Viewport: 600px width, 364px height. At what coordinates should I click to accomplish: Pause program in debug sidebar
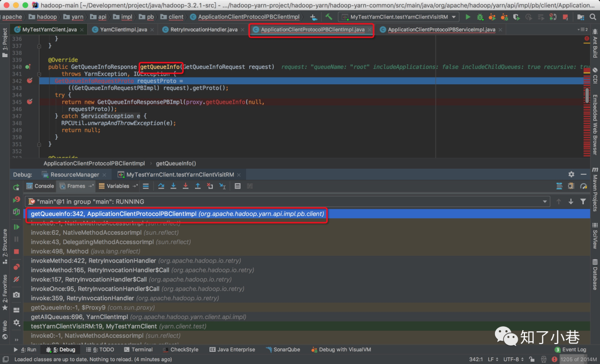click(x=16, y=239)
